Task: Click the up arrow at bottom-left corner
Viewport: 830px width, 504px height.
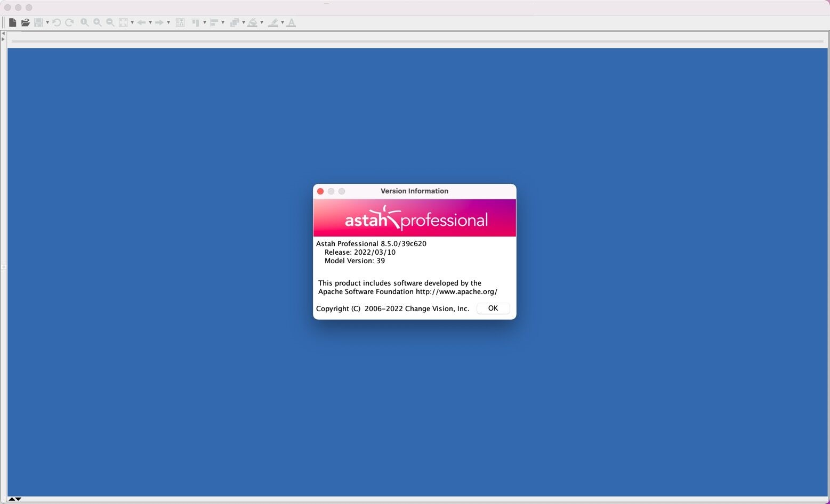Action: tap(12, 499)
